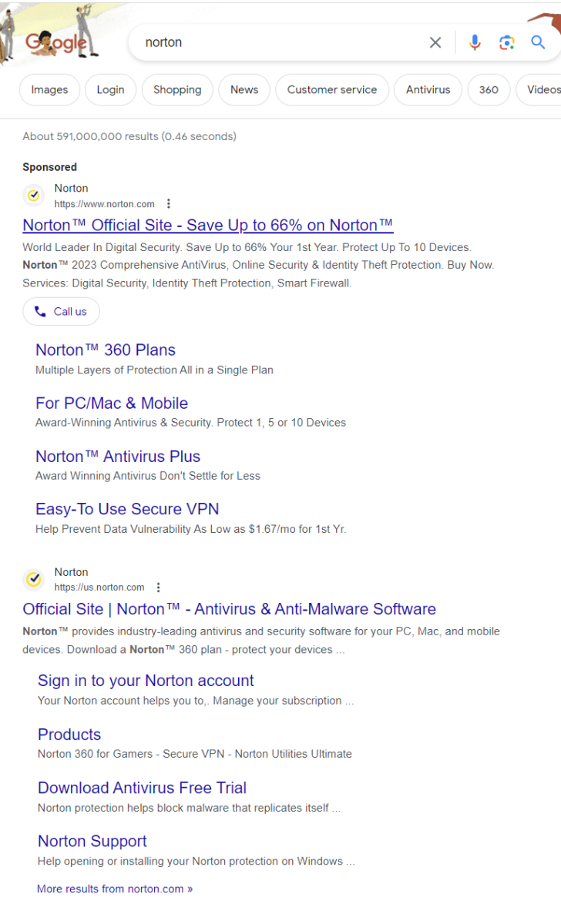
Task: Click Multiple Layers of Protection description
Action: point(154,370)
